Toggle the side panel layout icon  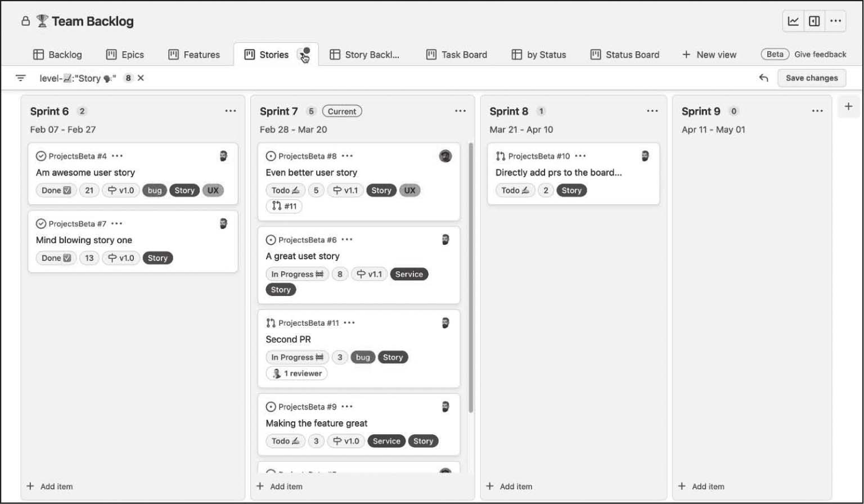point(814,21)
